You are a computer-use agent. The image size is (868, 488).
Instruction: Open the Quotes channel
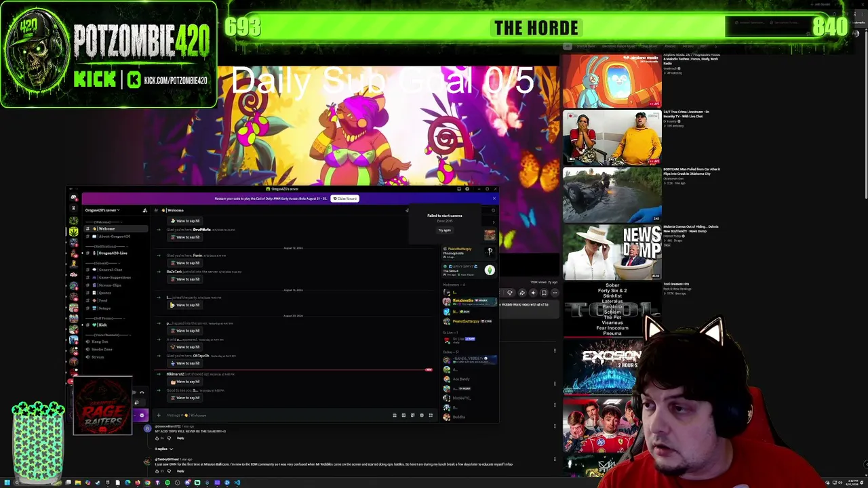(x=115, y=293)
